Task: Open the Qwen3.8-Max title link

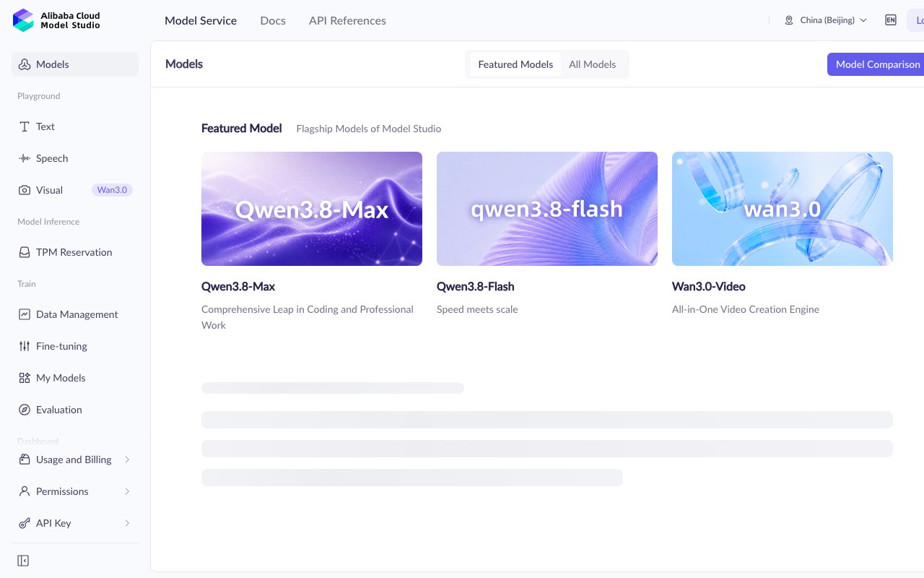Action: tap(238, 287)
